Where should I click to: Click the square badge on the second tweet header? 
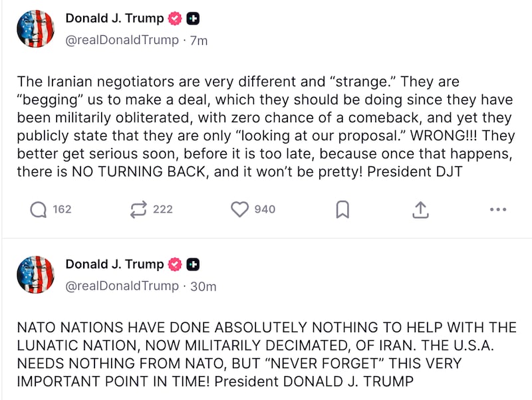(x=192, y=264)
